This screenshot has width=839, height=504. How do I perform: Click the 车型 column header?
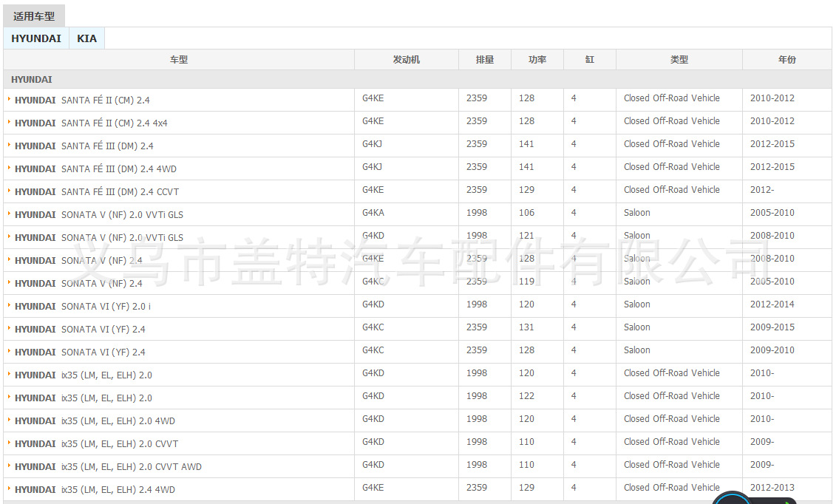tap(179, 60)
